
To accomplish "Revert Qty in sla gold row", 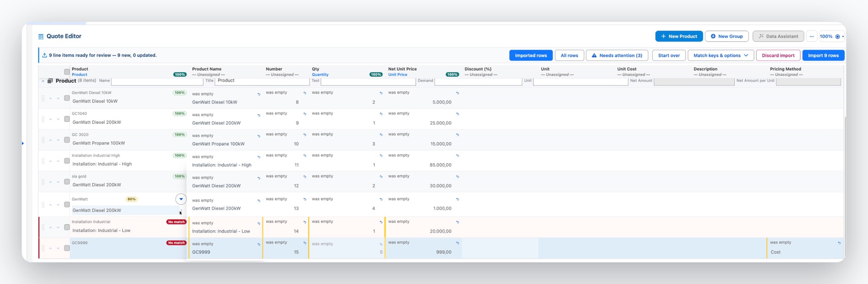I will 381,177.
